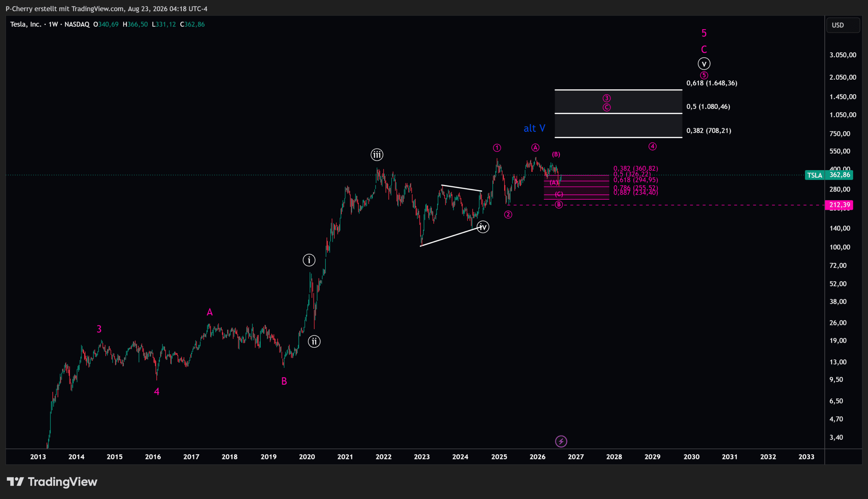Select the pink circled B wave label
The height and width of the screenshot is (499, 868).
[x=559, y=205]
